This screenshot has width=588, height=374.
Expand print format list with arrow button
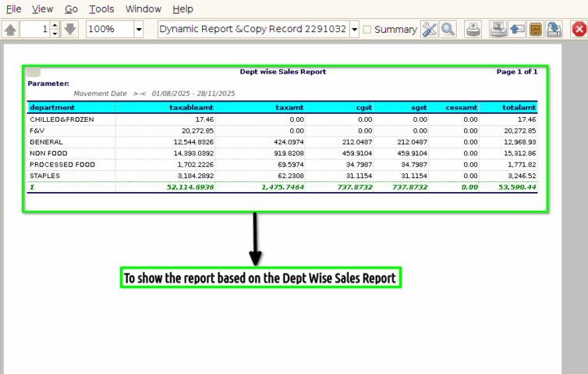[354, 29]
